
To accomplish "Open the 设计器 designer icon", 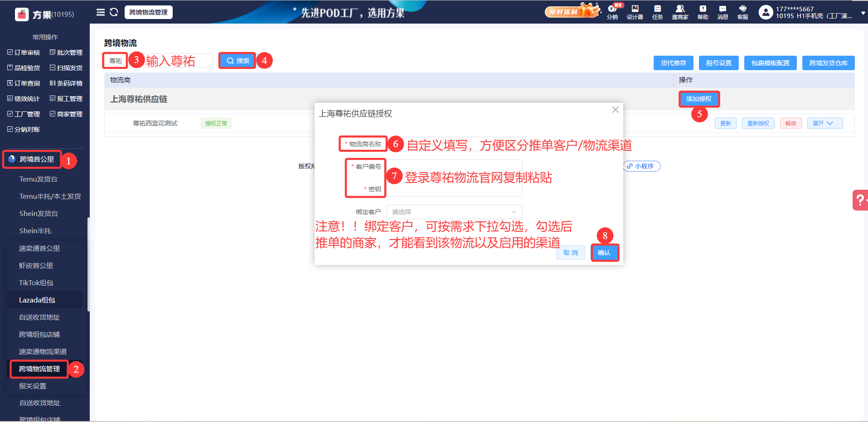I will pos(635,12).
